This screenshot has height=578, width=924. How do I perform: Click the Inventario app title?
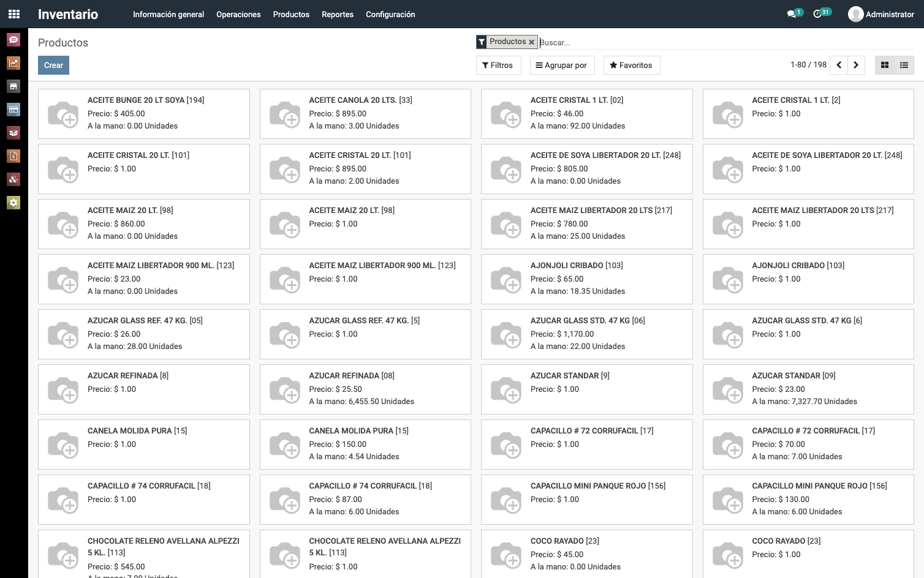pos(68,14)
